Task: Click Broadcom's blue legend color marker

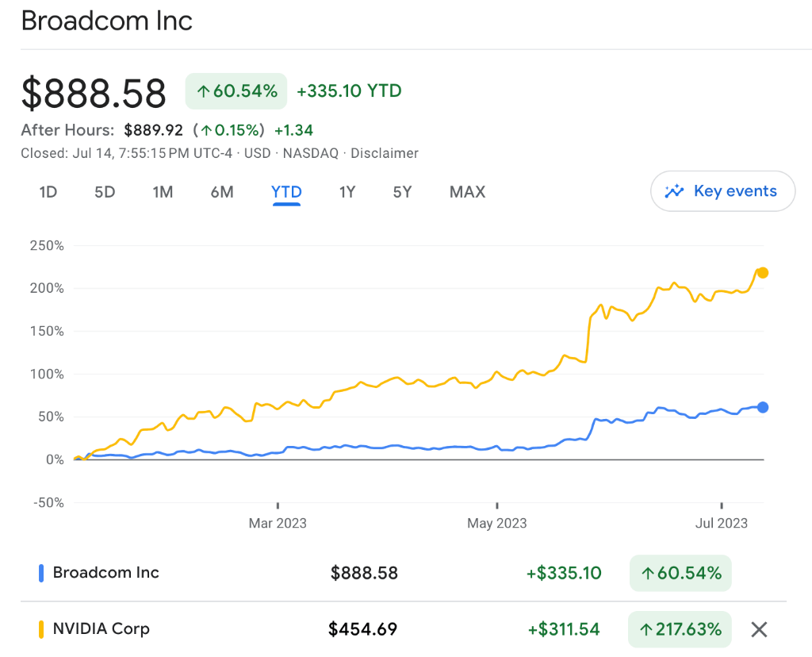Action: click(40, 573)
